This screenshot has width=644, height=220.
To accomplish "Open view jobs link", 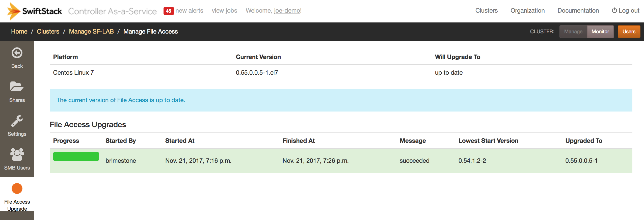I will point(224,11).
